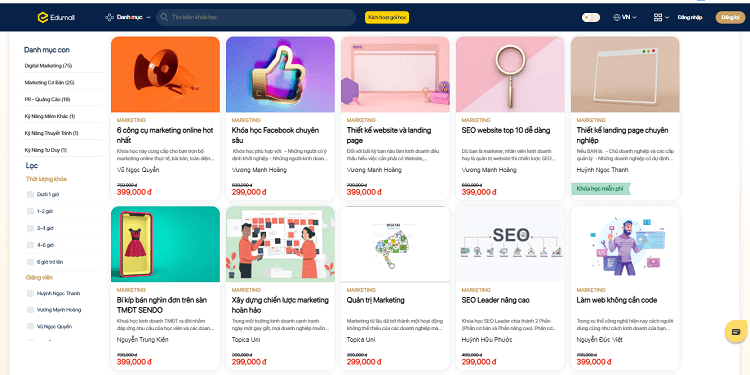Screen dimensions: 750x375
Task: Click the Danh mục category icon
Action: tap(110, 18)
